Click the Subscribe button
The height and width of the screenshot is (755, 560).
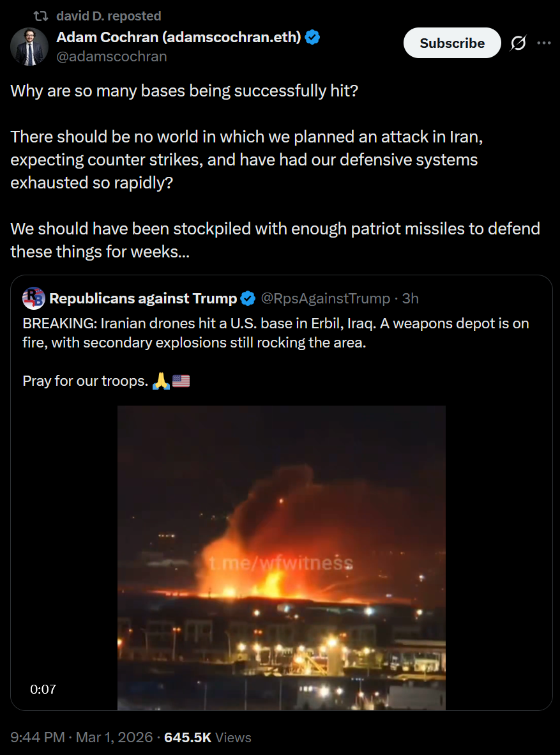tap(452, 43)
